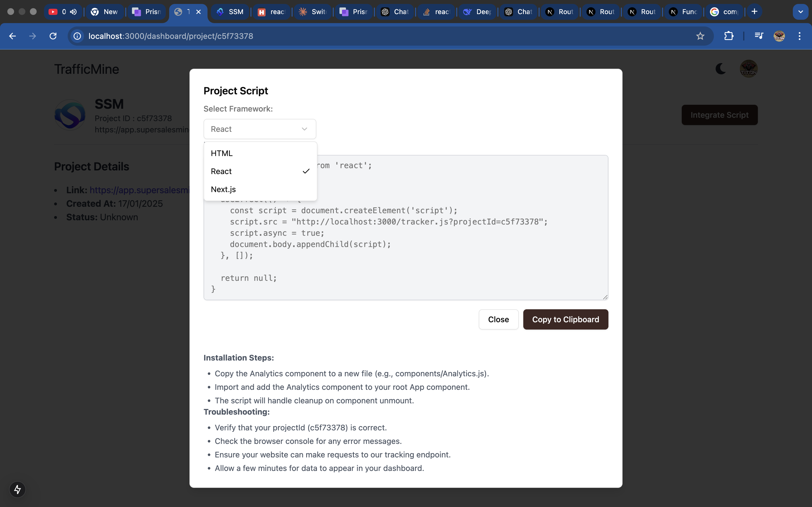Open the Select Framework combo box
This screenshot has height=507, width=812.
(260, 129)
